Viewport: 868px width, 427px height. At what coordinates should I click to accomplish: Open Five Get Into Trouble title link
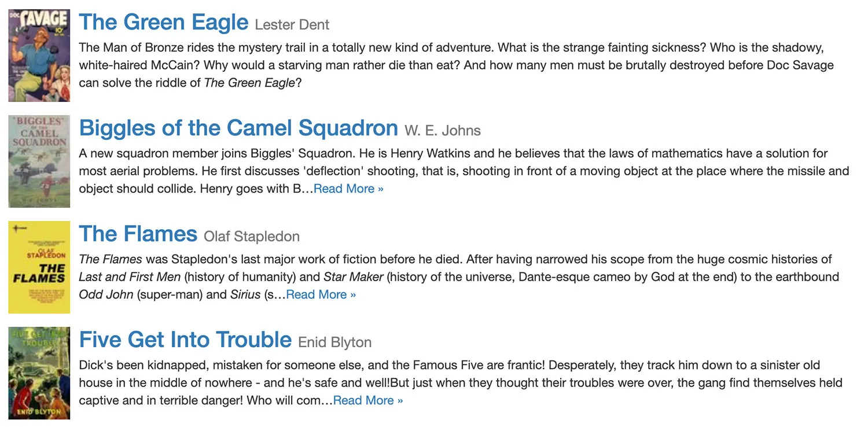(185, 340)
